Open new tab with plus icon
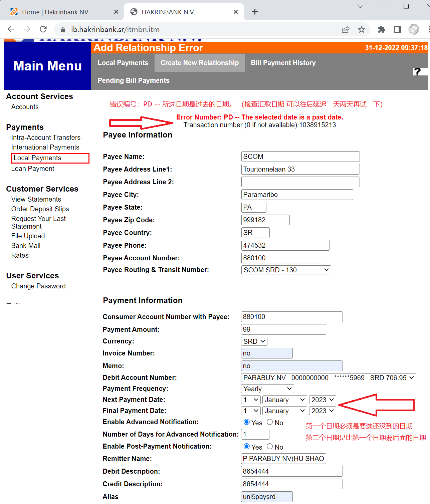This screenshot has width=430, height=504. pos(255,12)
